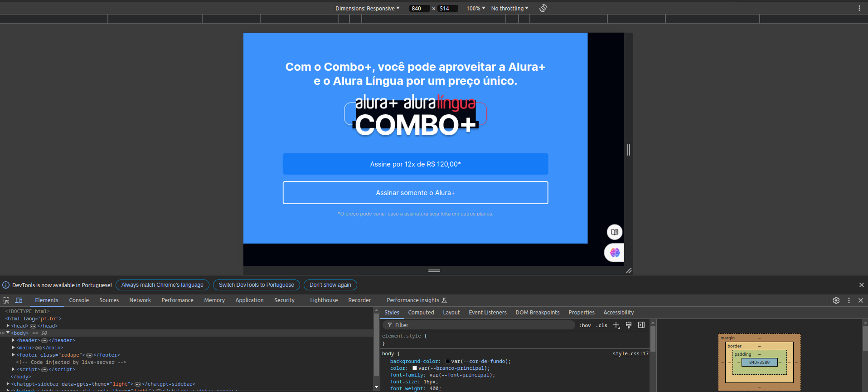This screenshot has height=392, width=868.
Task: Click the 840×3589 content box in box model
Action: point(759,362)
